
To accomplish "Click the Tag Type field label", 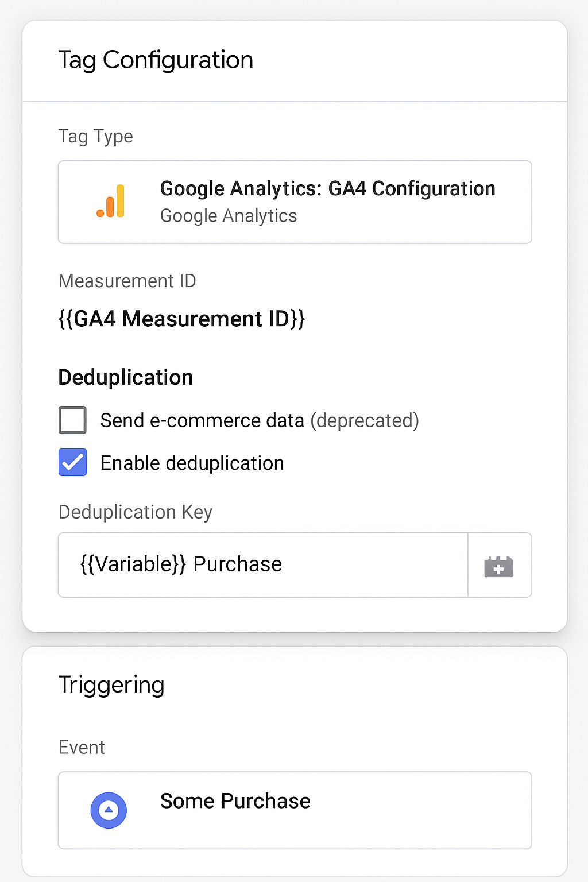I will tap(96, 137).
